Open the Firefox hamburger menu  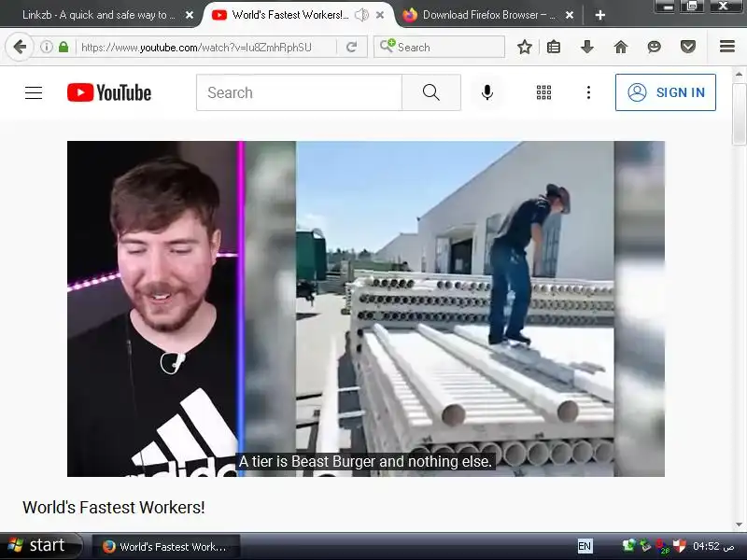click(x=727, y=47)
